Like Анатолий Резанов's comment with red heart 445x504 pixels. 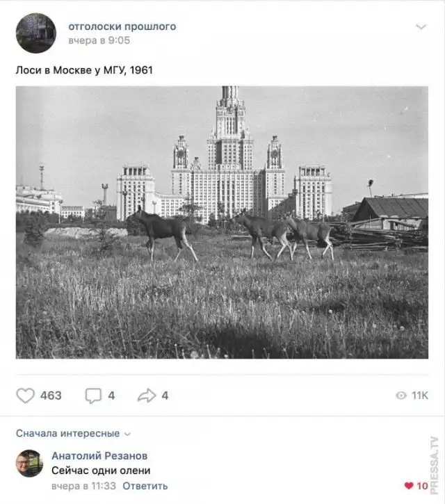409,486
